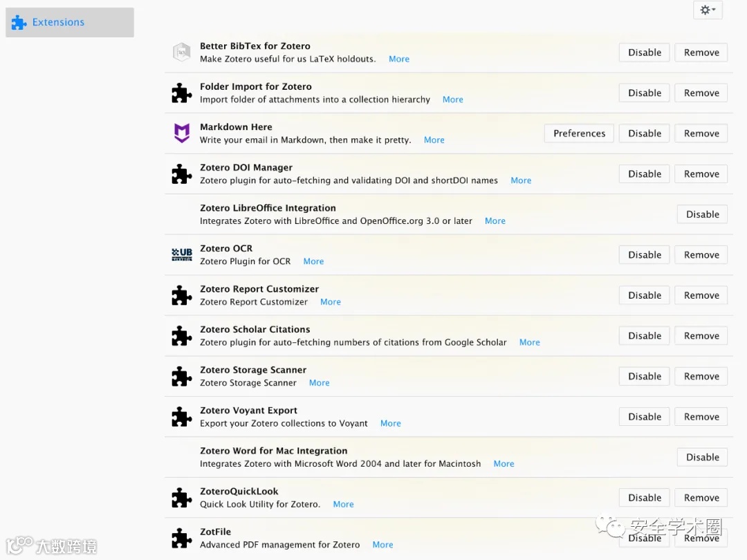Disable the Zotero OCR extension
Image resolution: width=747 pixels, height=560 pixels.
(644, 254)
